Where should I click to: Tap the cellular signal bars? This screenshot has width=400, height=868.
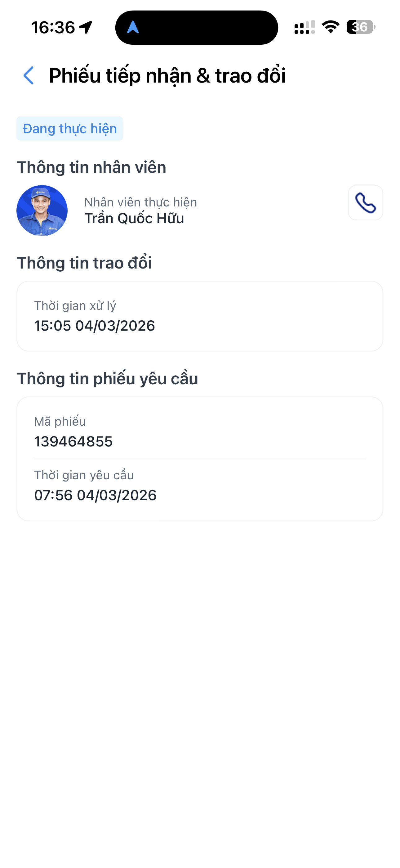(x=304, y=27)
